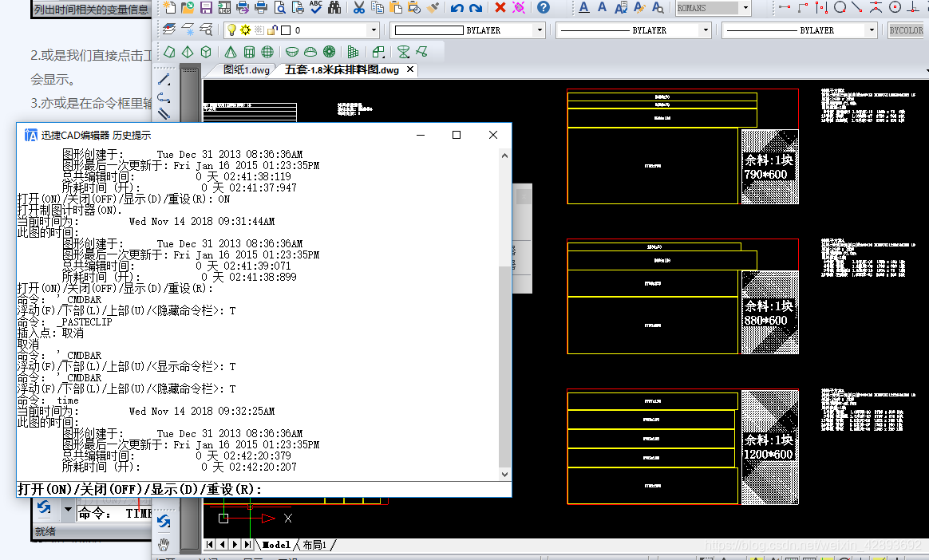This screenshot has width=929, height=560.
Task: Create a new drawing file
Action: [x=169, y=7]
